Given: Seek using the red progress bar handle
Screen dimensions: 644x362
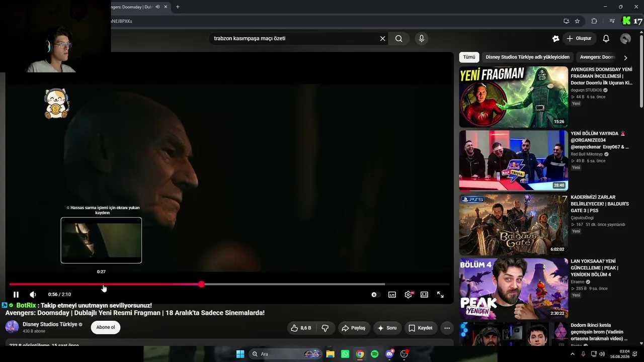Looking at the screenshot, I should click(x=201, y=284).
